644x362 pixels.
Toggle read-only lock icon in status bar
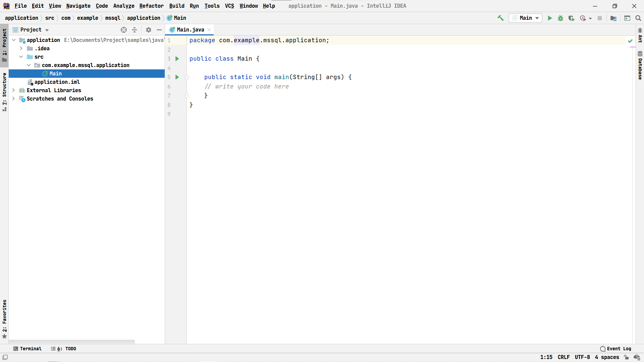click(x=626, y=357)
